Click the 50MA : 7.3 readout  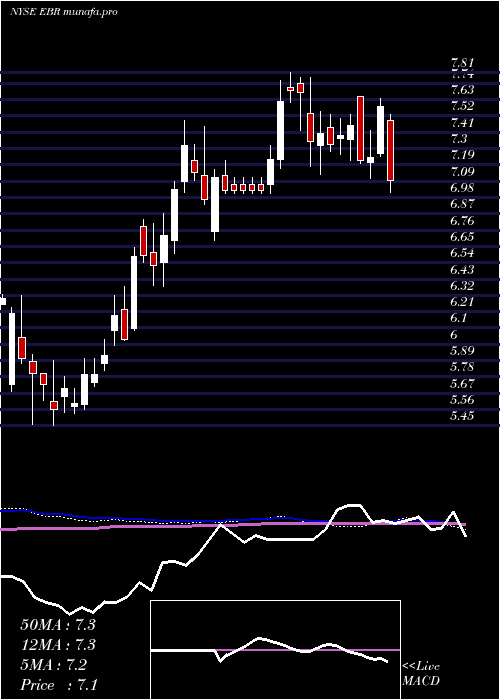point(58,625)
